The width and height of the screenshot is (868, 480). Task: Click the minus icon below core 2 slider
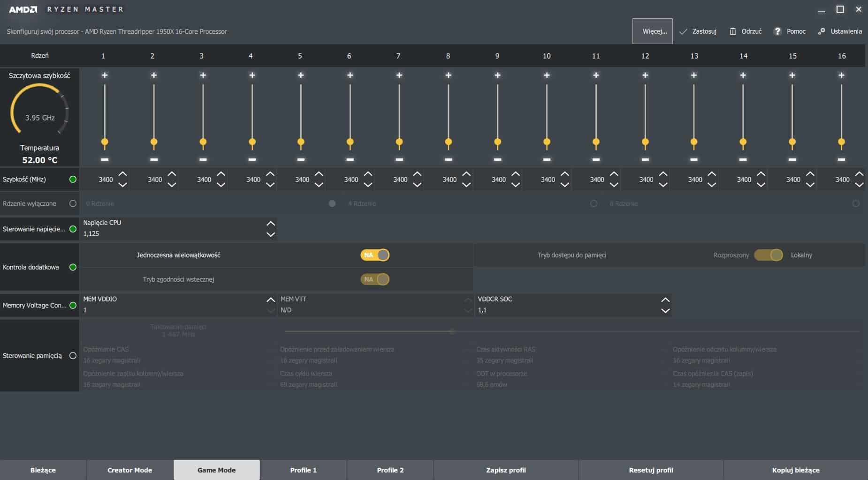pos(154,159)
